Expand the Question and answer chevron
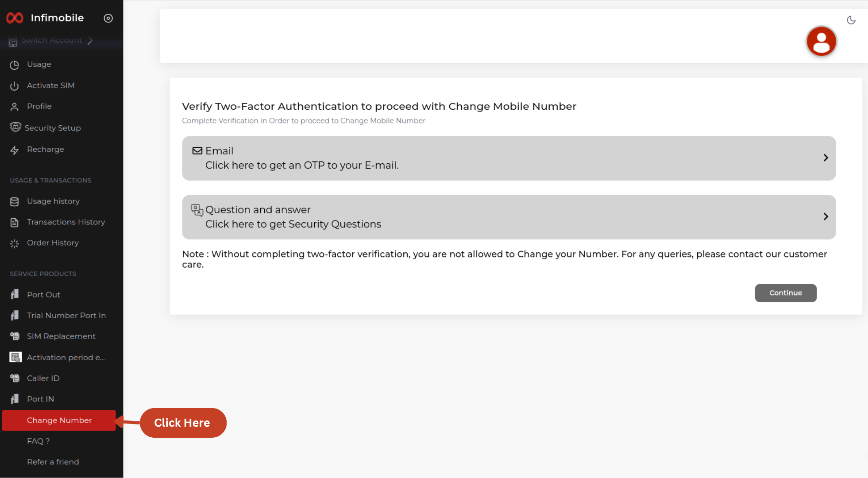This screenshot has width=868, height=478. (826, 217)
